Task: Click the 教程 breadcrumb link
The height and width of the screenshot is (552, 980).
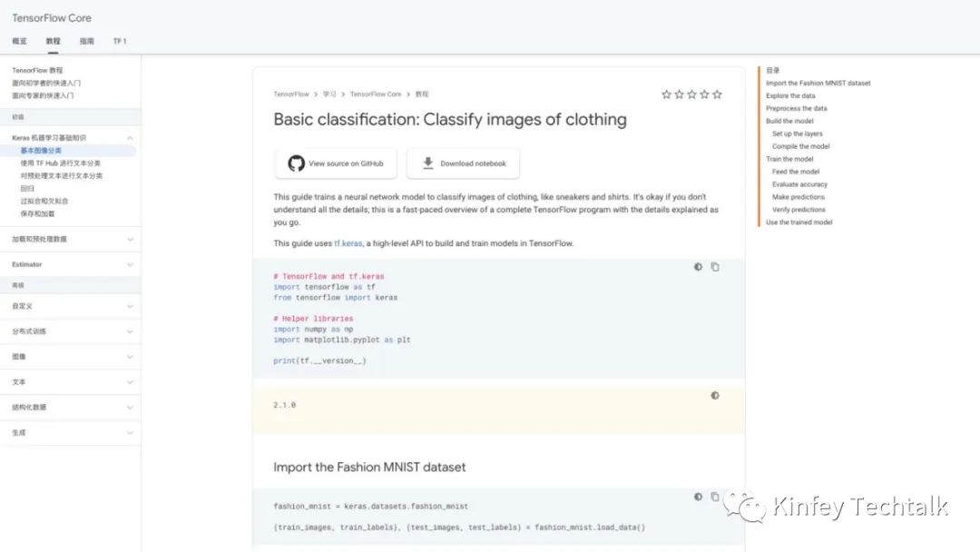Action: (422, 94)
